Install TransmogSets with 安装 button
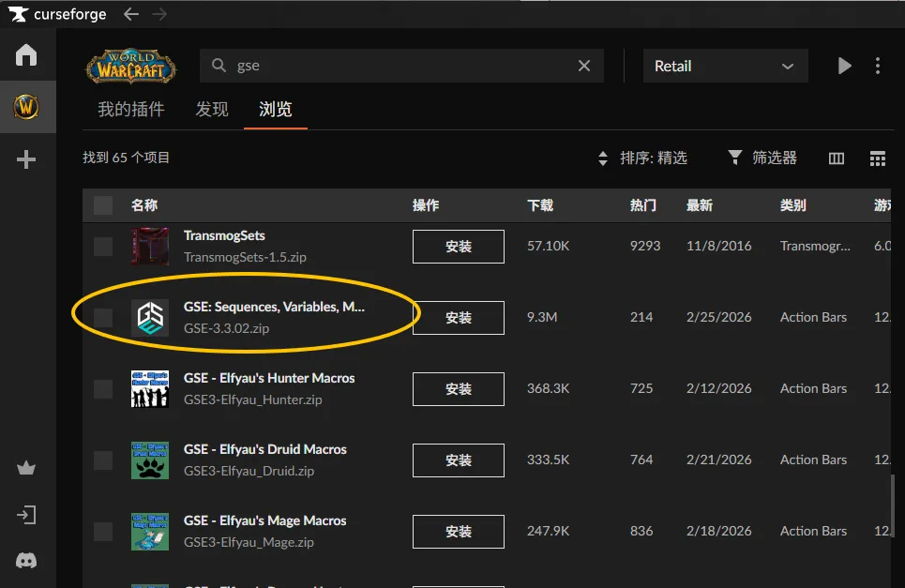Screen dimensions: 905x588 tap(459, 247)
